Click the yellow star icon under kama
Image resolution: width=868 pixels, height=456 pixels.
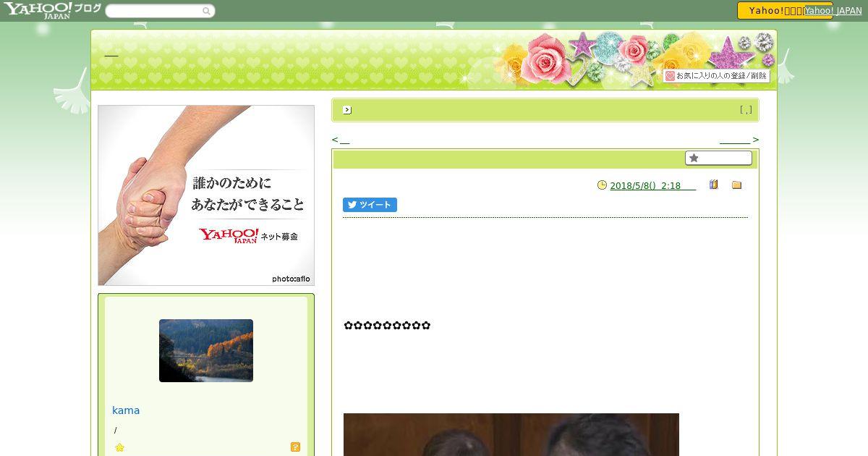click(x=120, y=447)
